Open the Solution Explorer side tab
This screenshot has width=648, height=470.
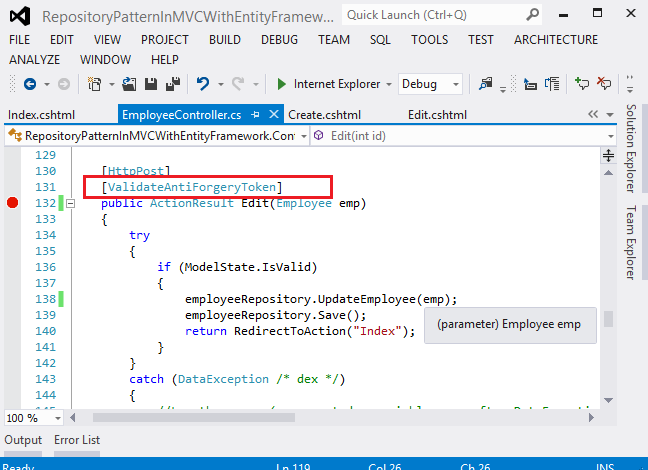[x=630, y=148]
